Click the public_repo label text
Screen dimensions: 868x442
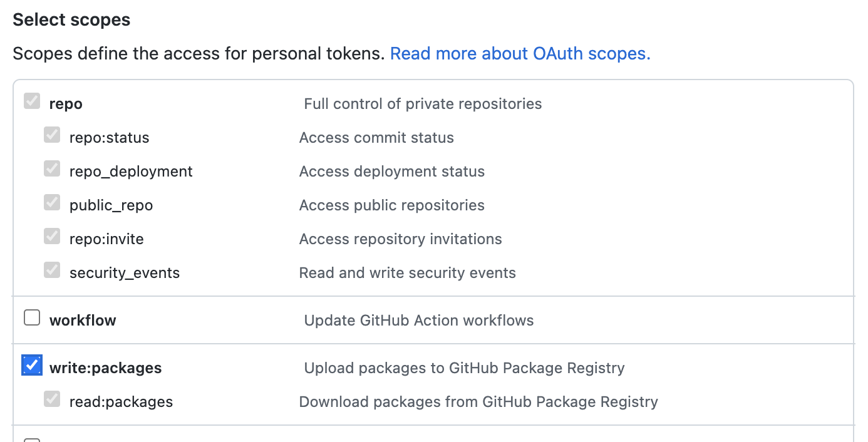(111, 205)
